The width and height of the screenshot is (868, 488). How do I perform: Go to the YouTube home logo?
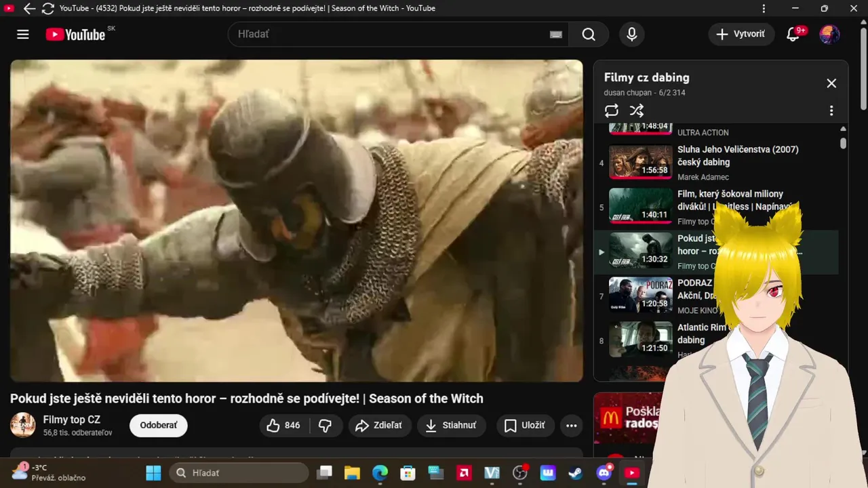point(75,35)
